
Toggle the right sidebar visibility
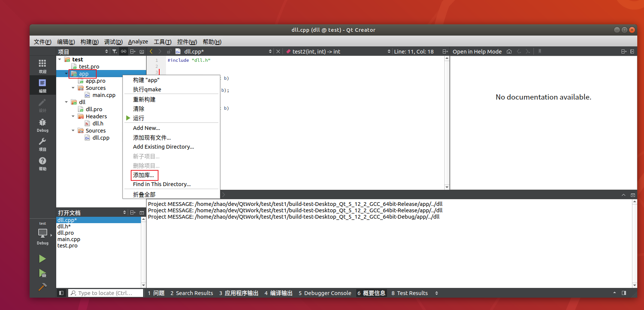point(624,293)
